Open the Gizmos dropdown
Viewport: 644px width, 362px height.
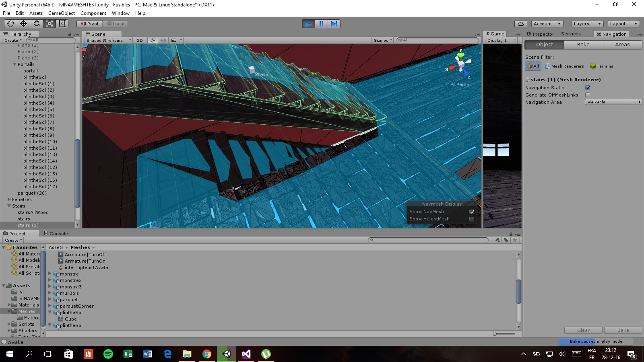(382, 40)
